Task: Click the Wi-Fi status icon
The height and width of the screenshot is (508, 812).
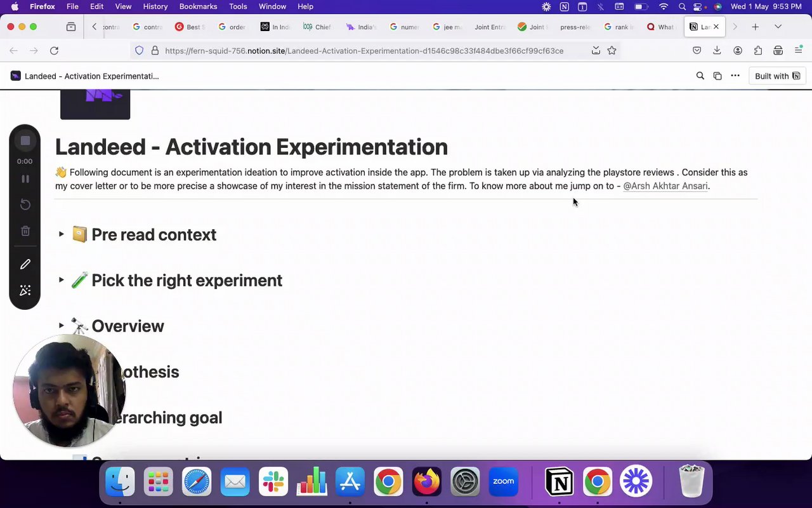Action: pyautogui.click(x=664, y=6)
